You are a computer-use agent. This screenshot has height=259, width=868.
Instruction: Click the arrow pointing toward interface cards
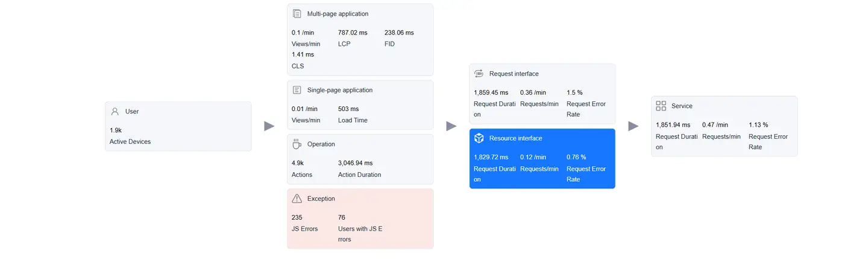pyautogui.click(x=451, y=126)
